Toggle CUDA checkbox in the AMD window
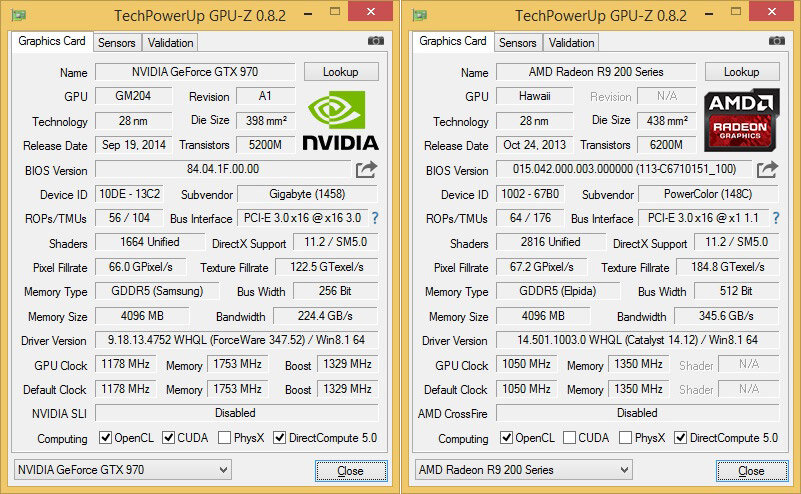 (x=570, y=437)
